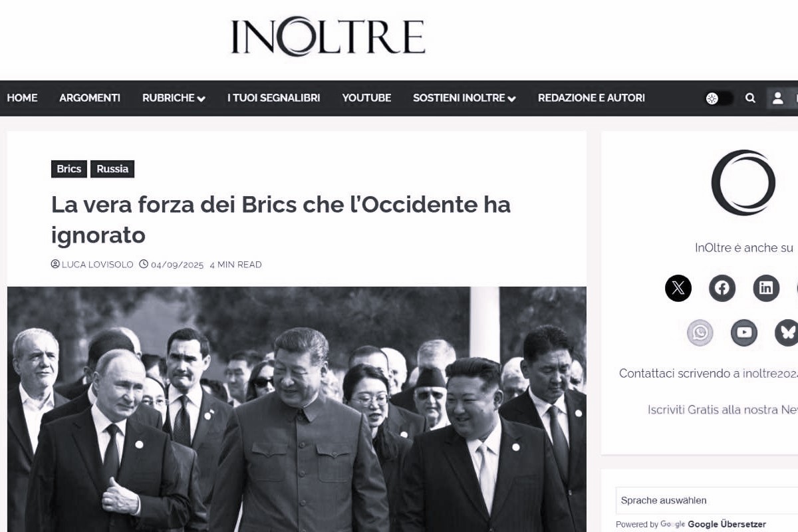Open the user account icon
Image resolution: width=798 pixels, height=532 pixels.
tap(777, 98)
